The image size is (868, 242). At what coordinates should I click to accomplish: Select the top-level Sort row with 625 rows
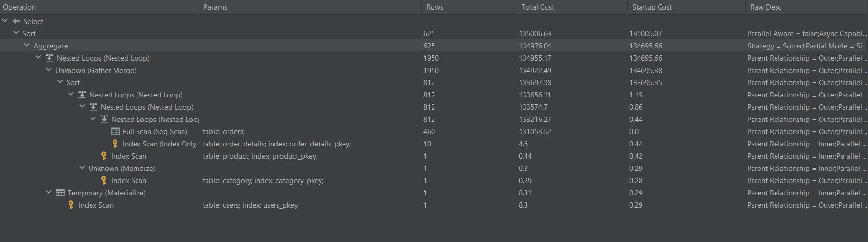pos(29,34)
